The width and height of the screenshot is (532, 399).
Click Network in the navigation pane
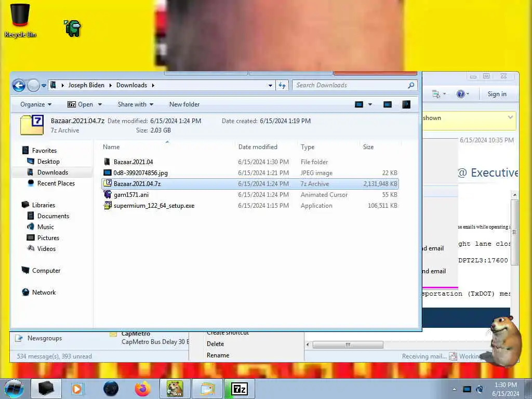[44, 292]
